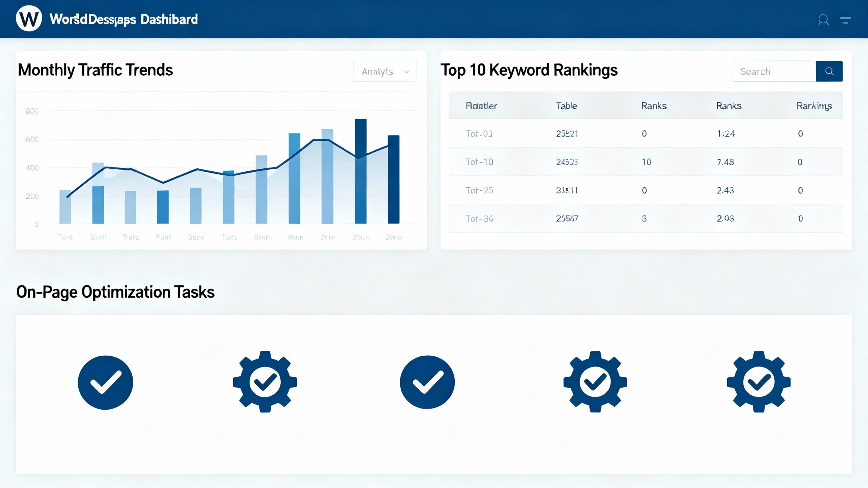Viewport: 868px width, 488px height.
Task: Click the Analyts dropdown chevron arrow
Action: (x=407, y=72)
